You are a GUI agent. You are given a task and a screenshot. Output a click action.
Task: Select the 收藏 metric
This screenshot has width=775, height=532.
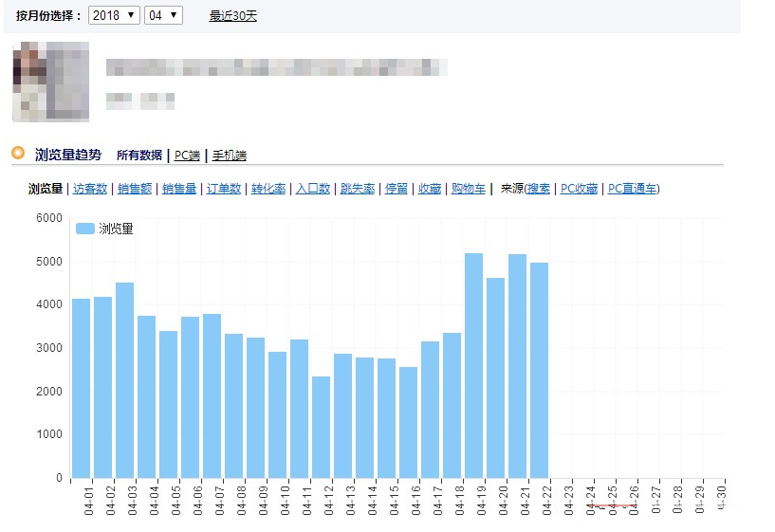429,189
